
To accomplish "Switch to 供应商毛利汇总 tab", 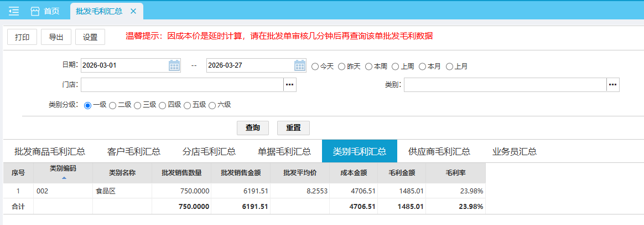I will coord(439,151).
